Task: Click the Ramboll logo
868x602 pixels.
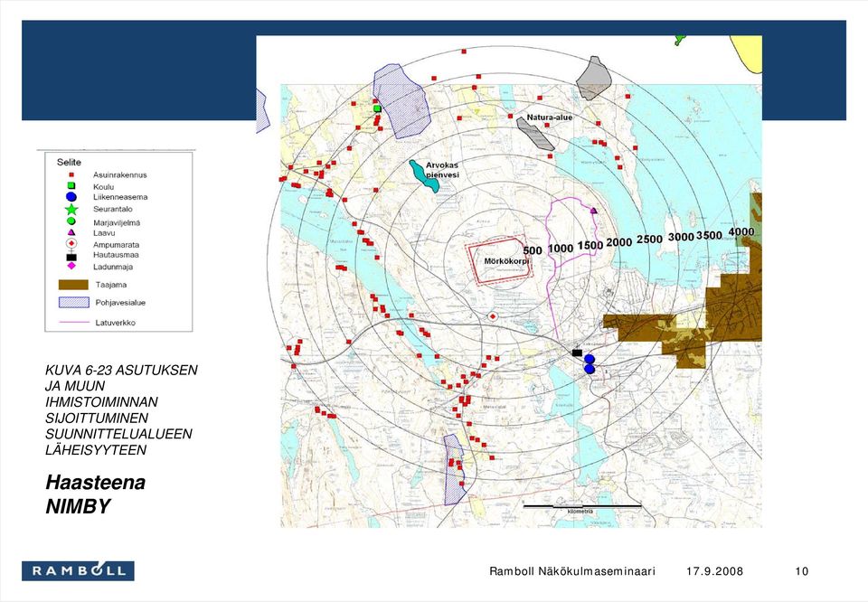Action: [x=78, y=570]
